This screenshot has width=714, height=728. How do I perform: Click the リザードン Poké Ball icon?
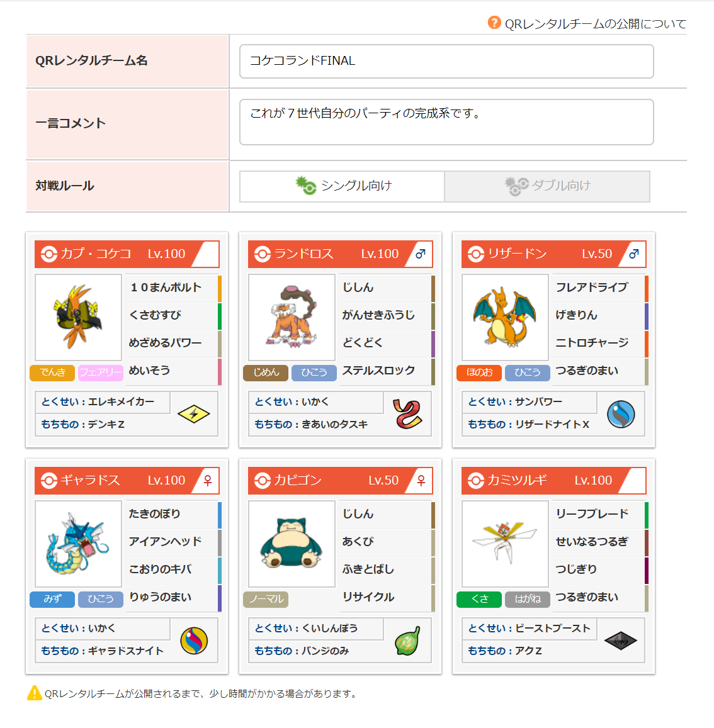(x=476, y=254)
